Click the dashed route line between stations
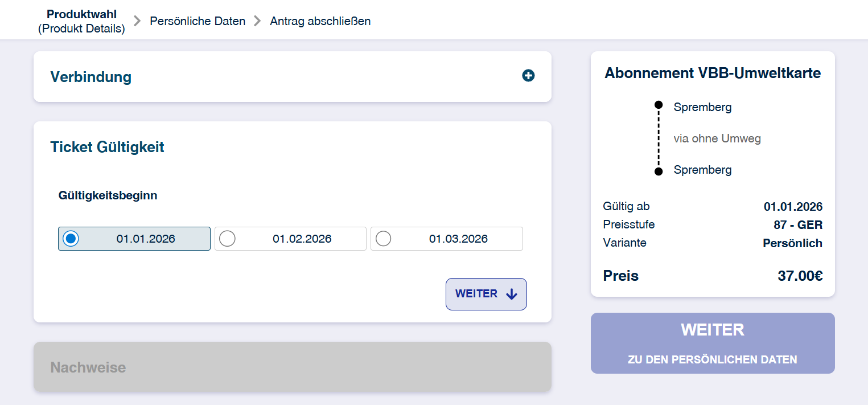The height and width of the screenshot is (405, 868). click(659, 138)
